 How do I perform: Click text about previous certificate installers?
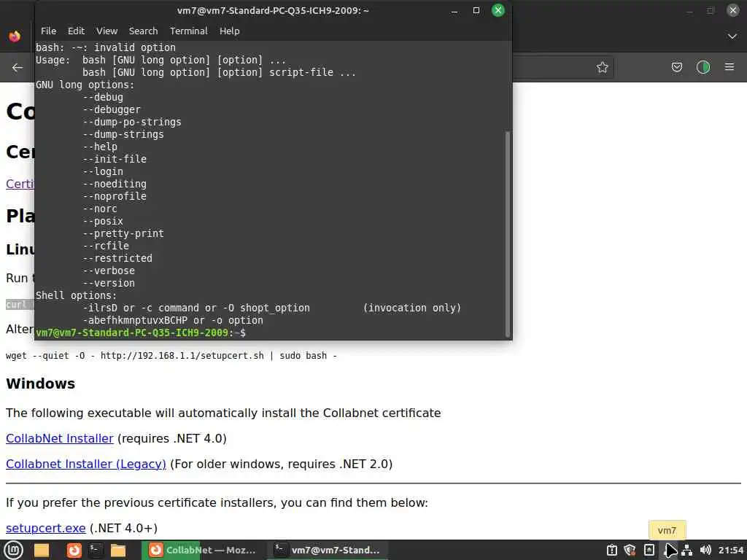pos(217,503)
